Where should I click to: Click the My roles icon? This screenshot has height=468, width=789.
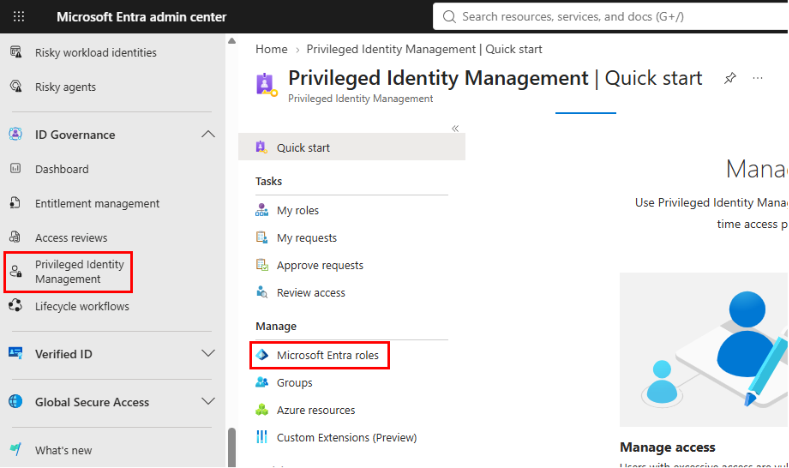click(262, 210)
